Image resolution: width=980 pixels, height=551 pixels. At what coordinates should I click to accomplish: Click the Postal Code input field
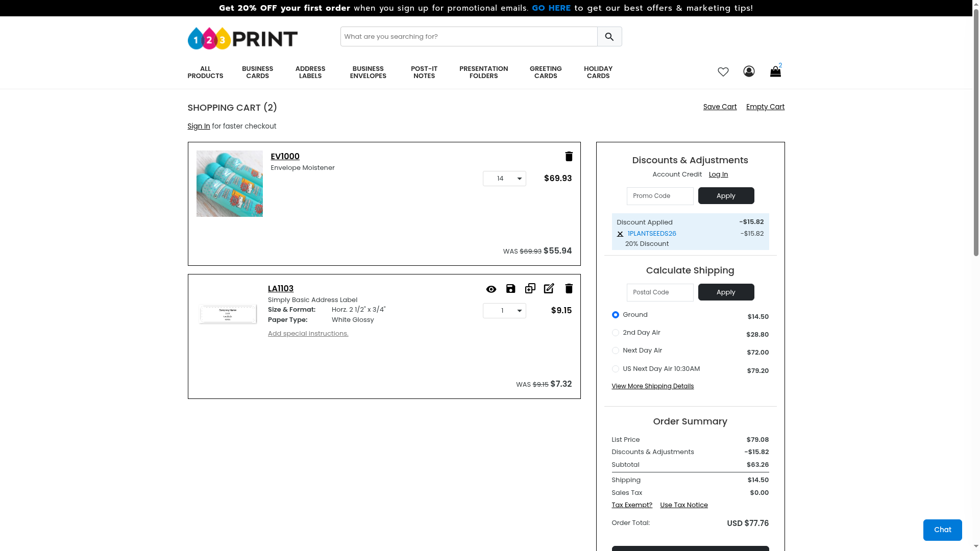(x=659, y=292)
